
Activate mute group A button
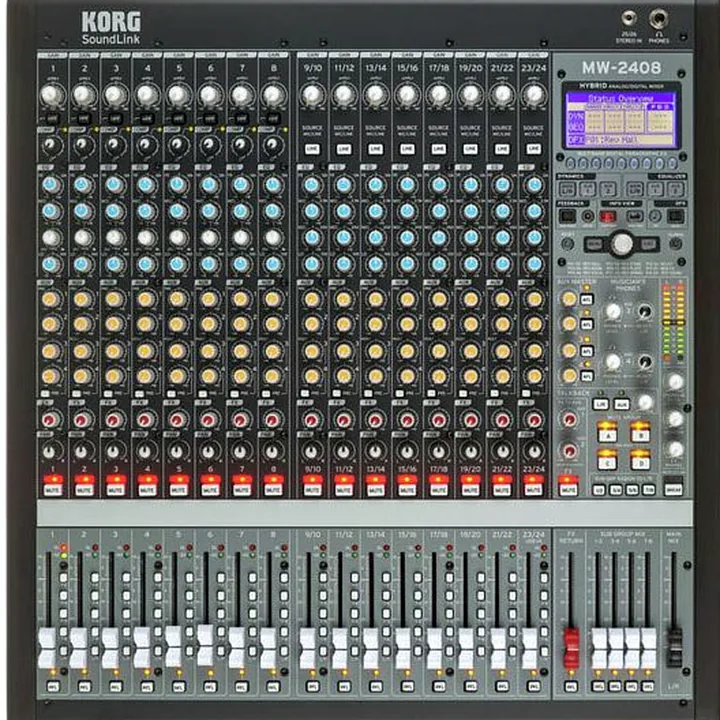[x=607, y=431]
